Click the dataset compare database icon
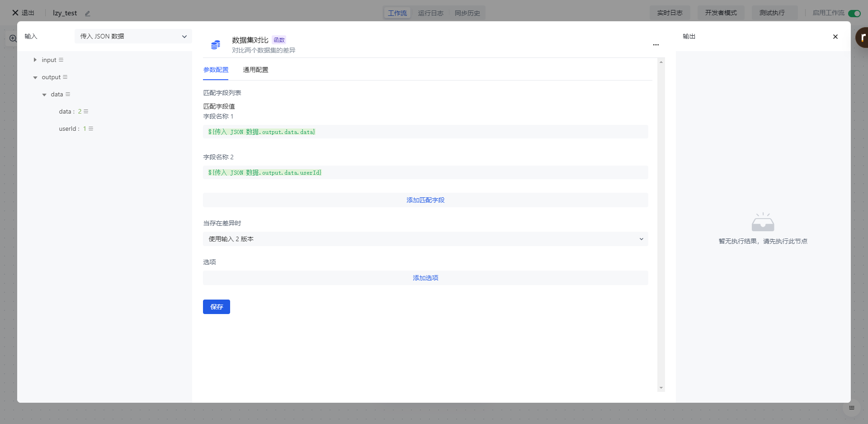Viewport: 868px width, 424px height. 216,44
